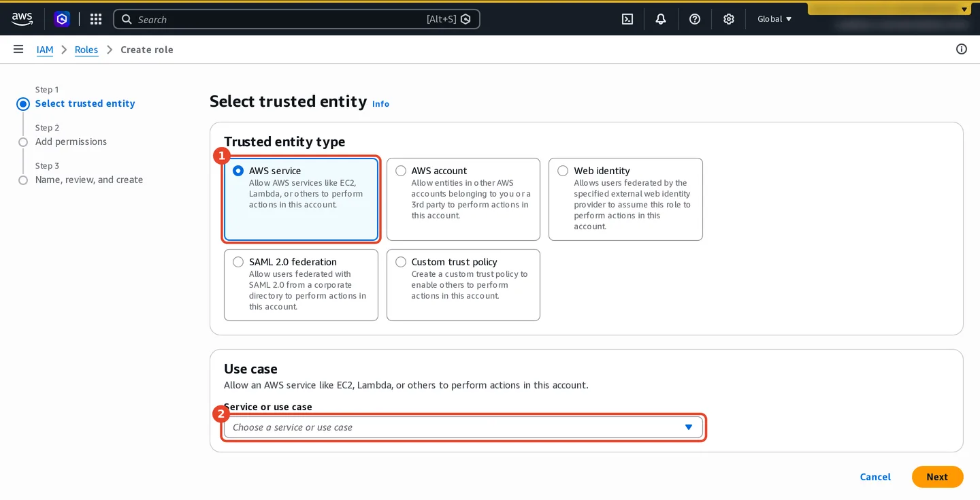Open the Amazon Q icon beside AWS logo
The image size is (980, 500).
click(62, 19)
